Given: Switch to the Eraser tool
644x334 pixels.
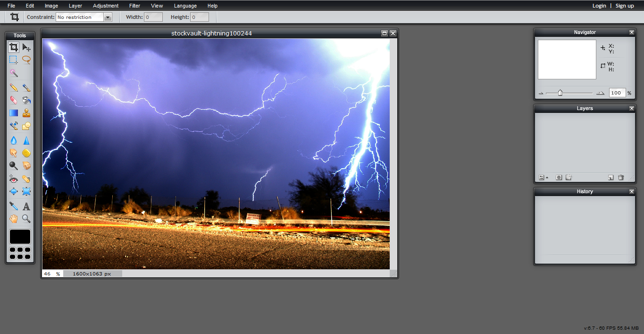Looking at the screenshot, I should pyautogui.click(x=13, y=100).
